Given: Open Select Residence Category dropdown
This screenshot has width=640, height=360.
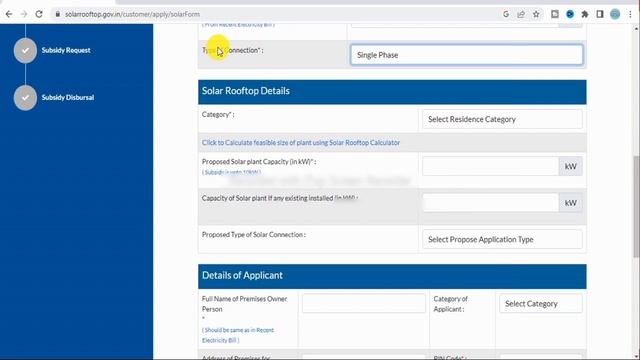Looking at the screenshot, I should tap(502, 119).
